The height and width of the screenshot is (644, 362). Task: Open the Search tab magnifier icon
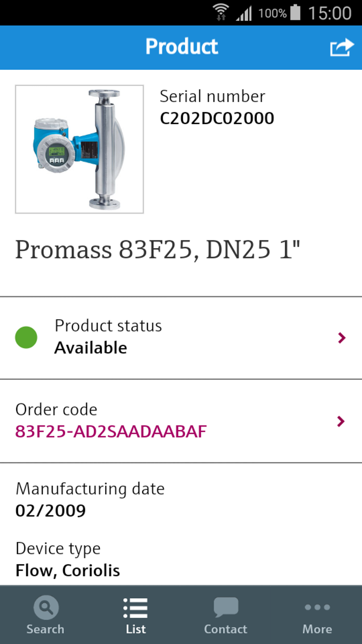click(x=46, y=607)
